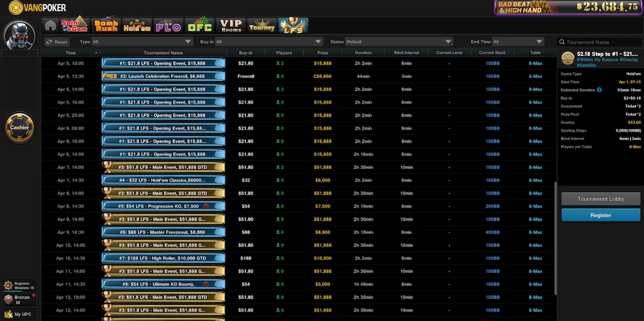Click the $8,800 prize value

(323, 232)
